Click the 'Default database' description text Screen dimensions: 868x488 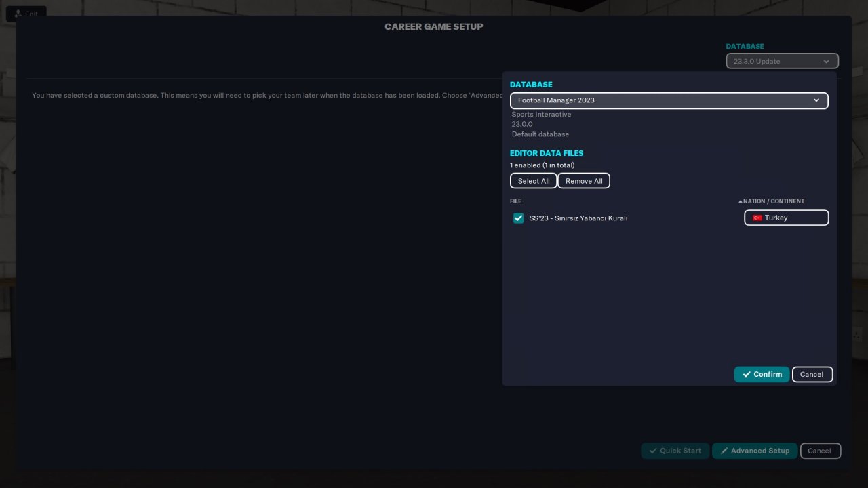(540, 134)
